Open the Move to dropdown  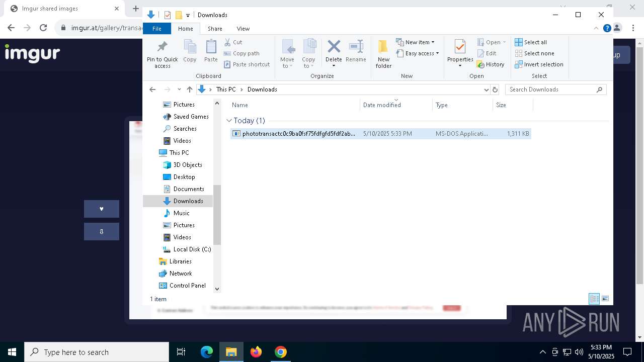click(x=287, y=54)
